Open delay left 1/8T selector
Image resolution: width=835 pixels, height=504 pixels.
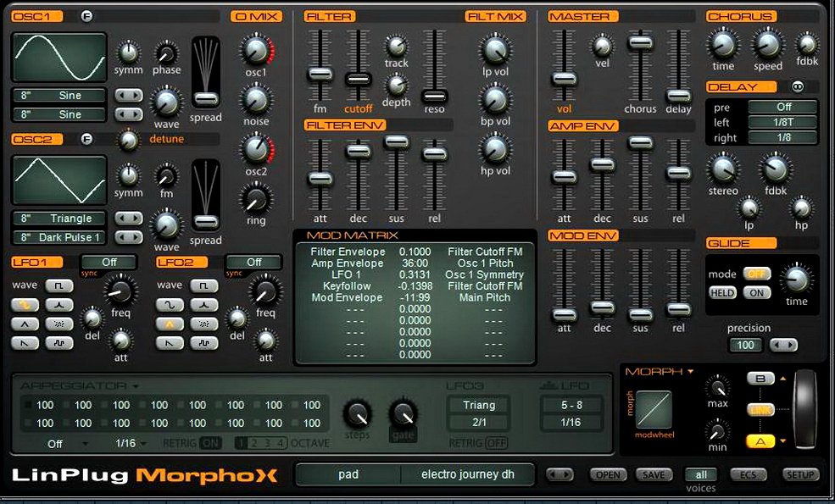782,122
